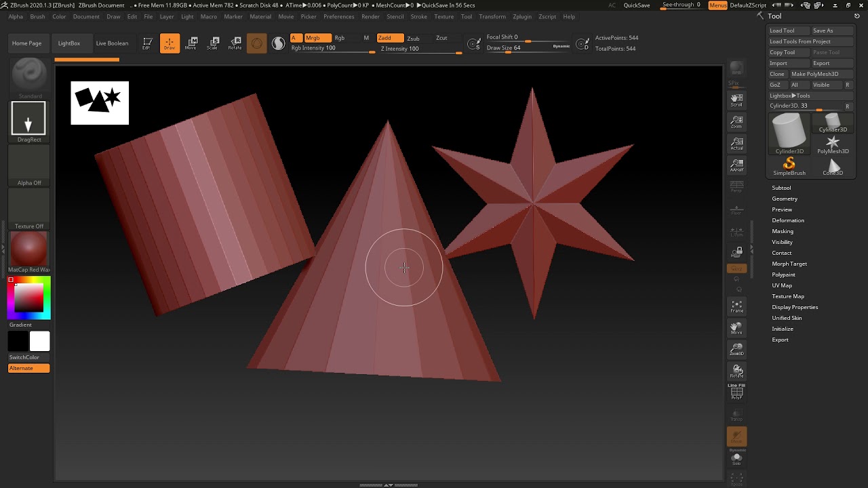Open the Document menu
Viewport: 868px width, 488px height.
point(86,16)
